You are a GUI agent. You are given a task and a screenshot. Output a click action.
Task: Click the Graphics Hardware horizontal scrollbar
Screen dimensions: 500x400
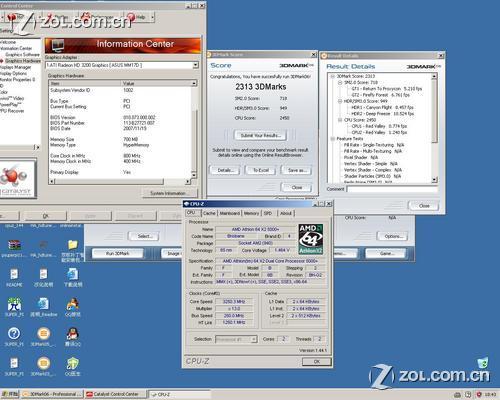click(120, 181)
